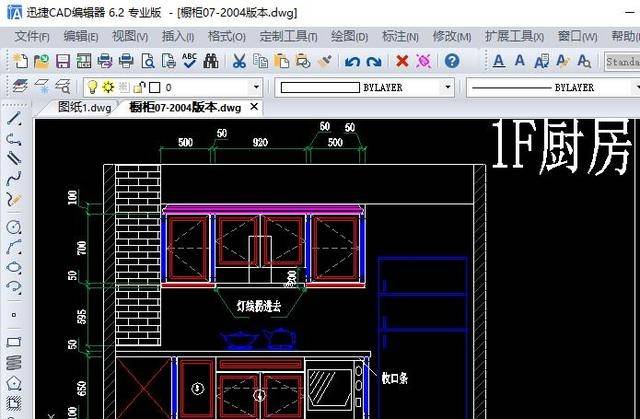Click the layer 0 white color square
640x419 pixels.
click(155, 87)
